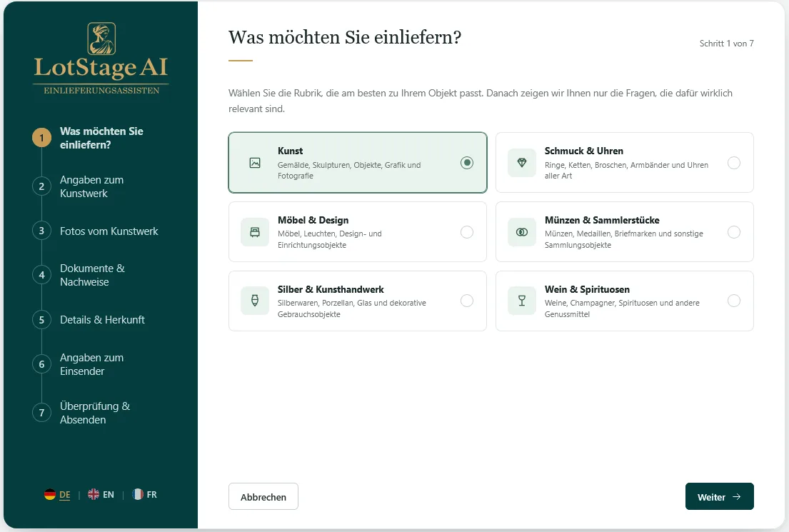Screen dimensions: 789x532
Task: Click the 'Schritt 1 von 7' indicator
Action: point(727,44)
